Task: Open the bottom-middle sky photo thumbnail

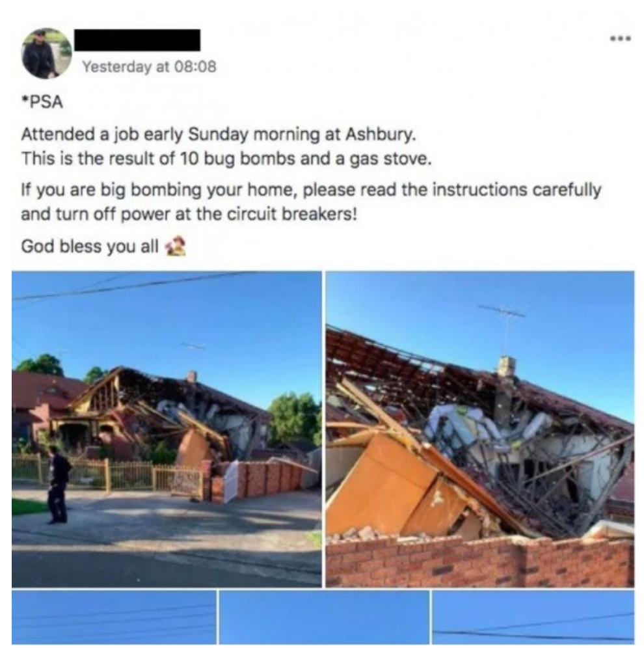Action: (324, 617)
